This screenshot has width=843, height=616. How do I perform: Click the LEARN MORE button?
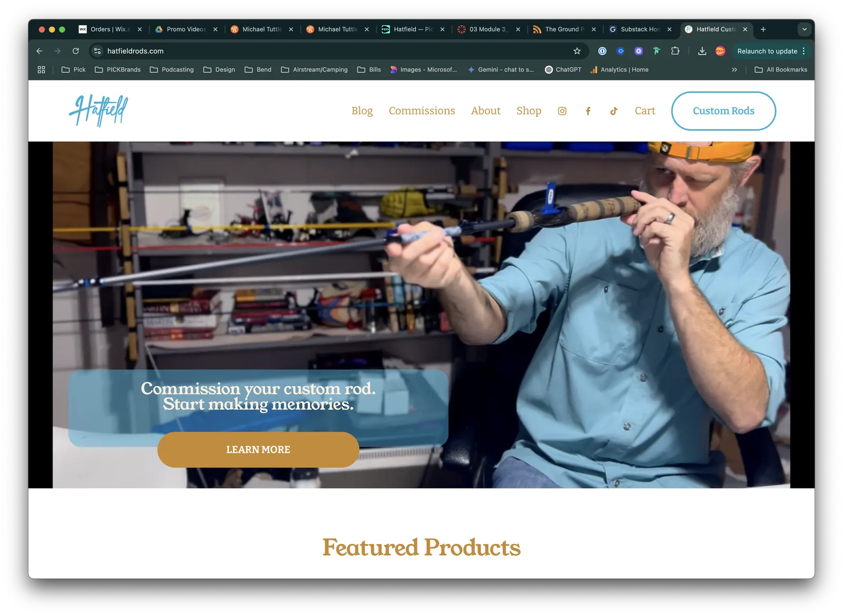click(258, 449)
